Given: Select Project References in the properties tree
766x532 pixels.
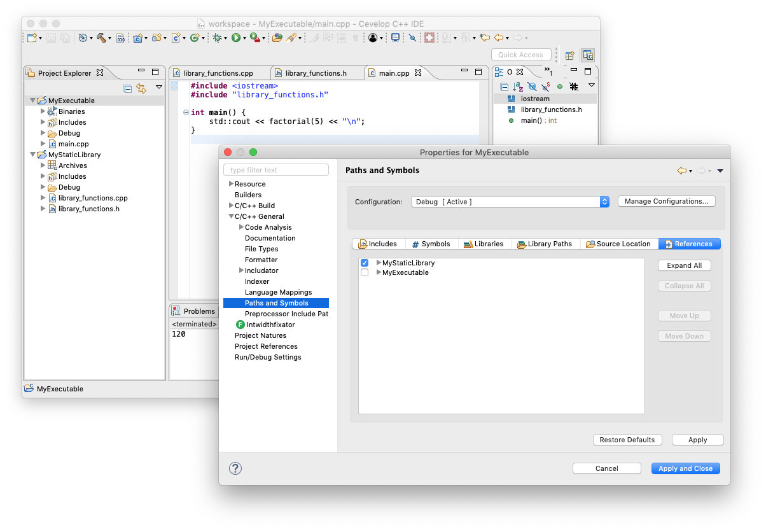Looking at the screenshot, I should tap(266, 346).
